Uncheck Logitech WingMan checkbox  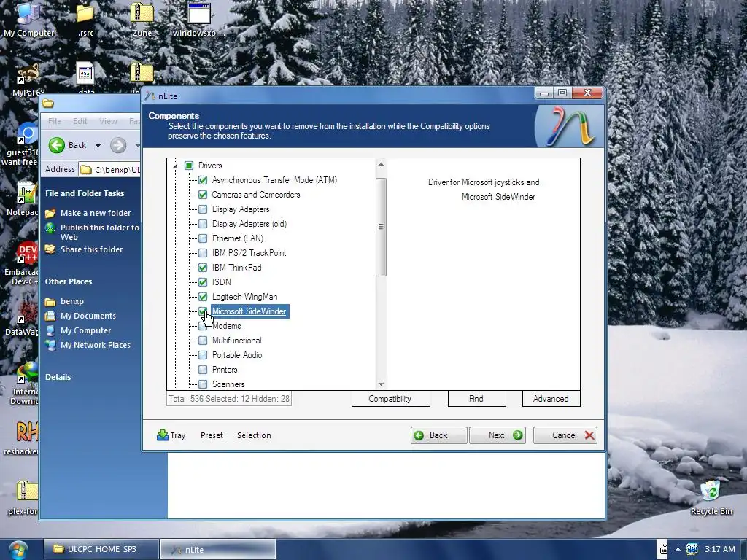click(203, 297)
